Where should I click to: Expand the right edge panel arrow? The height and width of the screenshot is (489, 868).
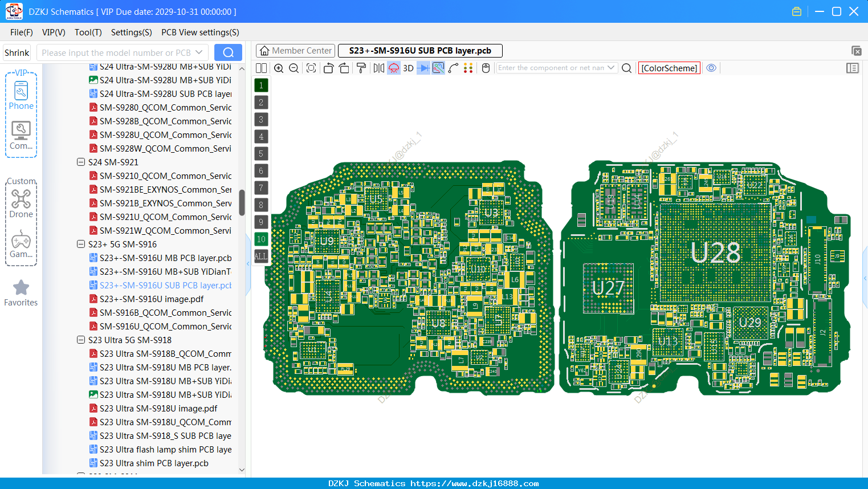pos(865,278)
